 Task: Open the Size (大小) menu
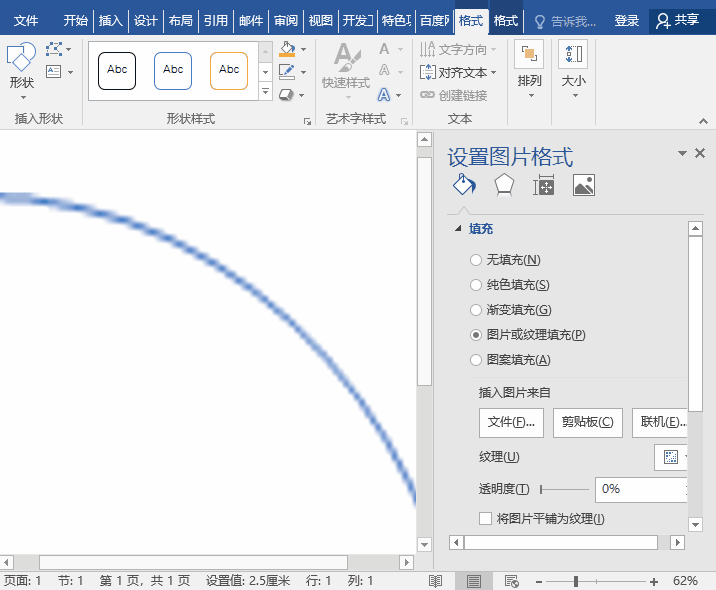[x=574, y=70]
